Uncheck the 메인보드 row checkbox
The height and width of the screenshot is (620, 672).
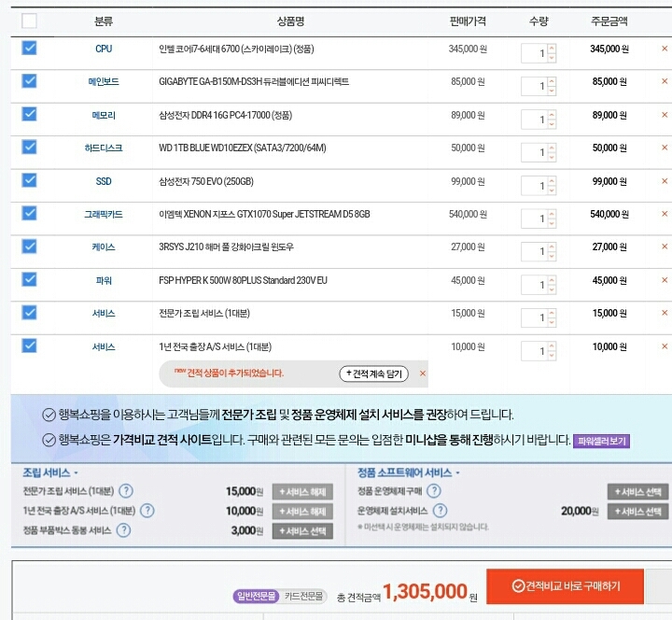29,81
